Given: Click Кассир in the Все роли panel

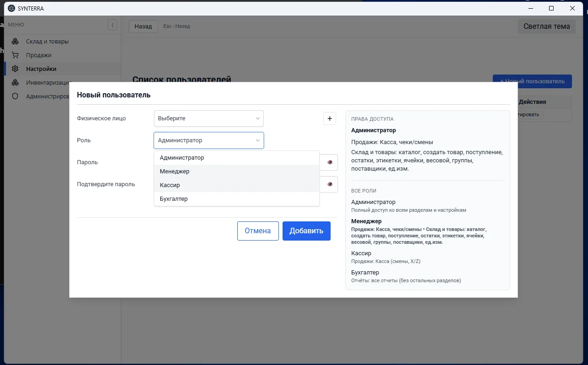Looking at the screenshot, I should 361,253.
